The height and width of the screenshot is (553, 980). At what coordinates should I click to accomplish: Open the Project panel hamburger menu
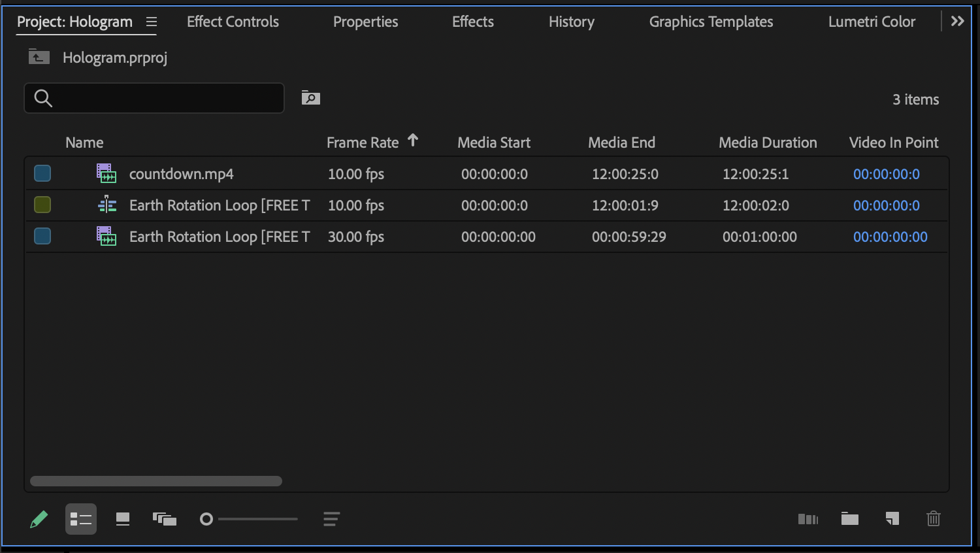click(152, 22)
